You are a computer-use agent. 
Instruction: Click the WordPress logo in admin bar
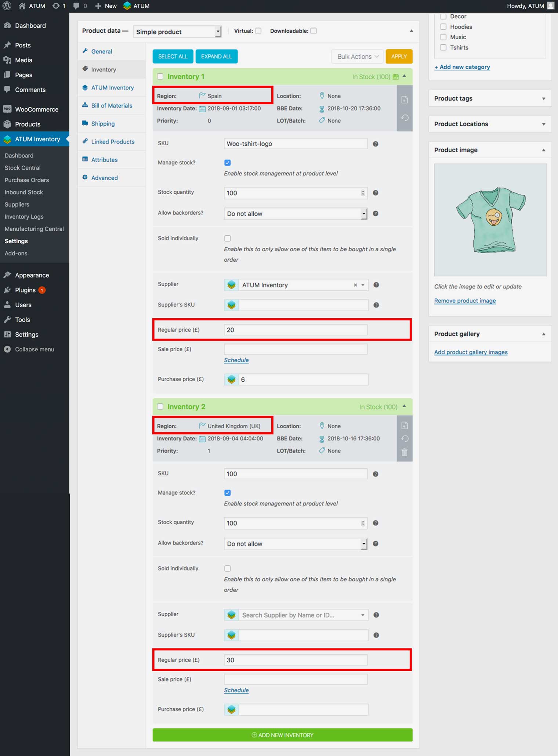click(7, 6)
